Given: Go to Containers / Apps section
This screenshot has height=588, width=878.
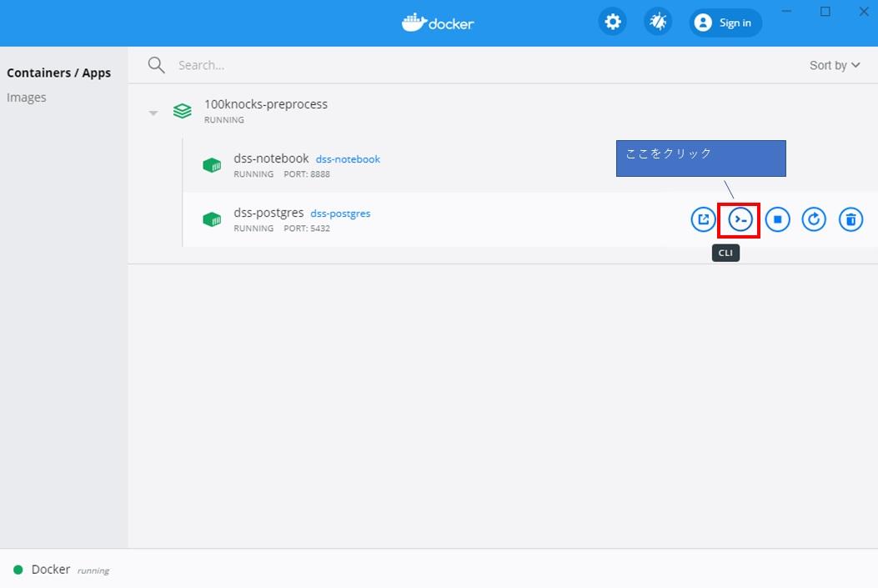Looking at the screenshot, I should point(59,73).
